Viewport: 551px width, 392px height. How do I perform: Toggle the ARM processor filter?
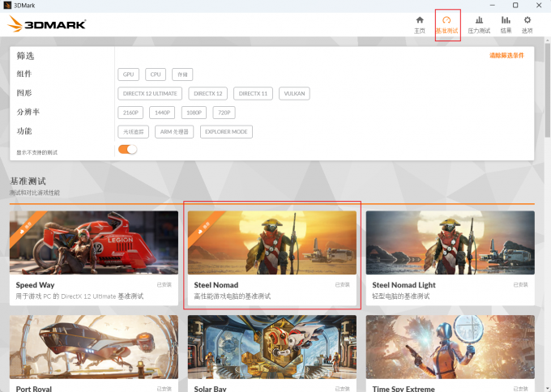(174, 132)
